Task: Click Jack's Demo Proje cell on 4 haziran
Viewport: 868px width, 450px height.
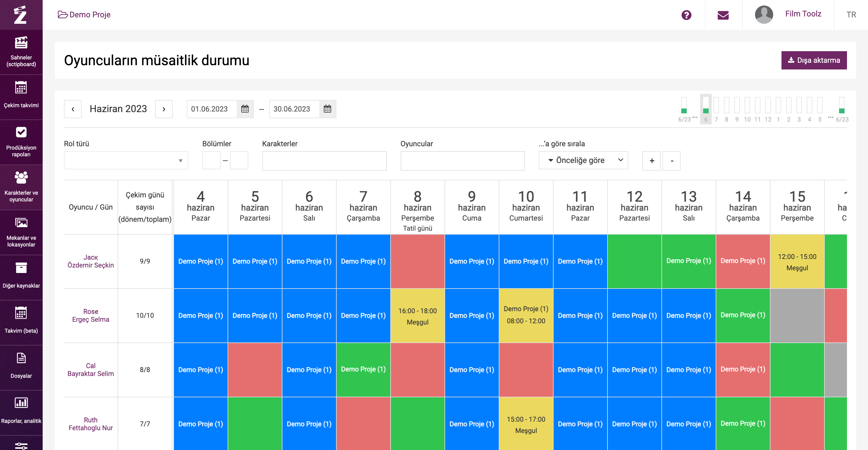Action: tap(200, 261)
